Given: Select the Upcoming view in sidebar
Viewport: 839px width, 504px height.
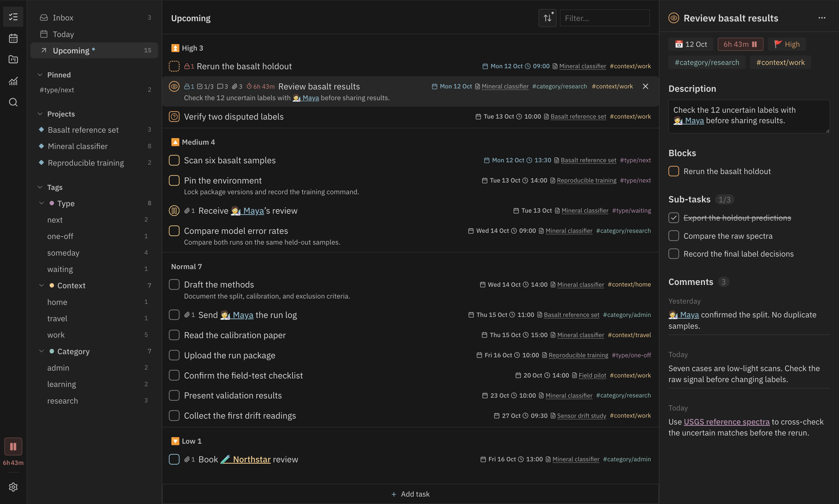Looking at the screenshot, I should 94,50.
